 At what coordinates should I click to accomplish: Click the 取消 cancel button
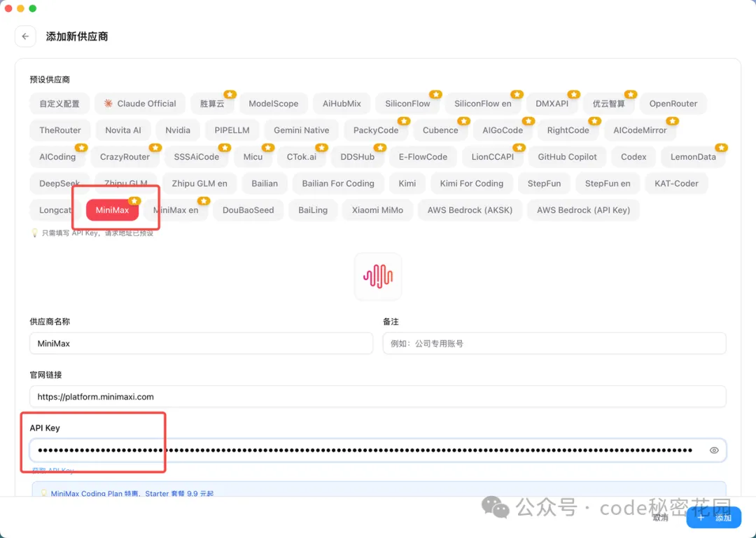coord(661,518)
